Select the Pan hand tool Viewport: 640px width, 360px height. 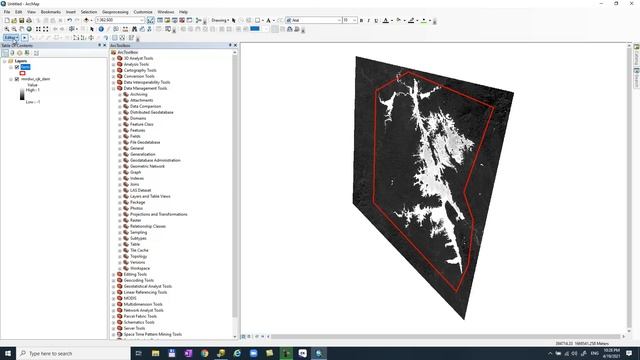coord(22,29)
